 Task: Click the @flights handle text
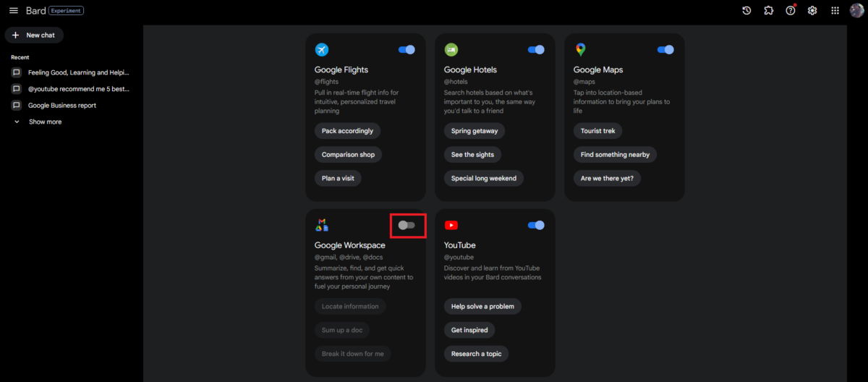pyautogui.click(x=327, y=82)
